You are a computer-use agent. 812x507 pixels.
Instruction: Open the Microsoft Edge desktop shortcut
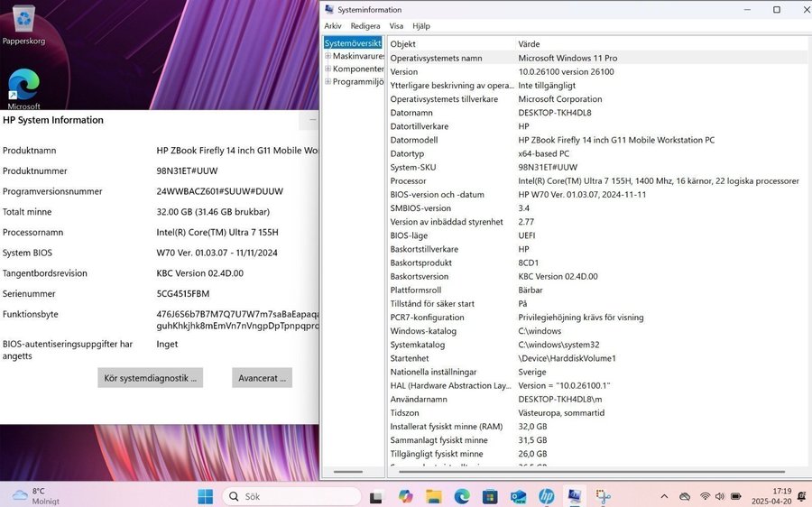(23, 88)
